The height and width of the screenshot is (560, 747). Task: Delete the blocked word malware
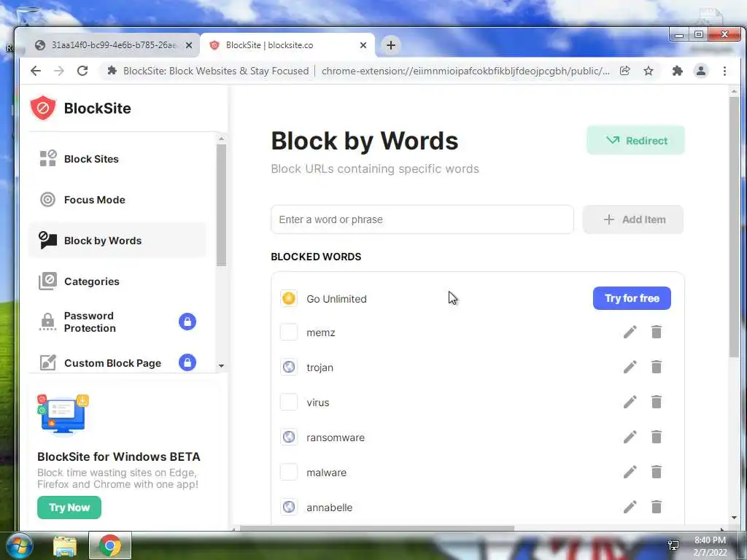tap(657, 472)
